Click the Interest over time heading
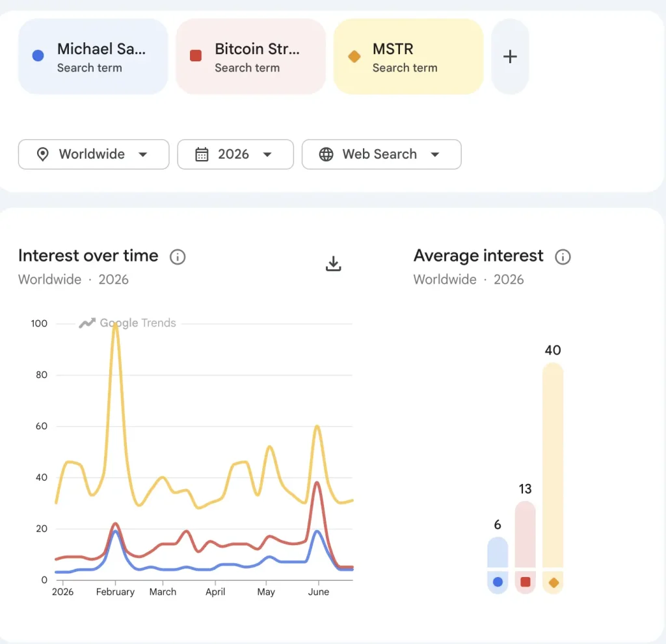666x644 pixels. (88, 256)
